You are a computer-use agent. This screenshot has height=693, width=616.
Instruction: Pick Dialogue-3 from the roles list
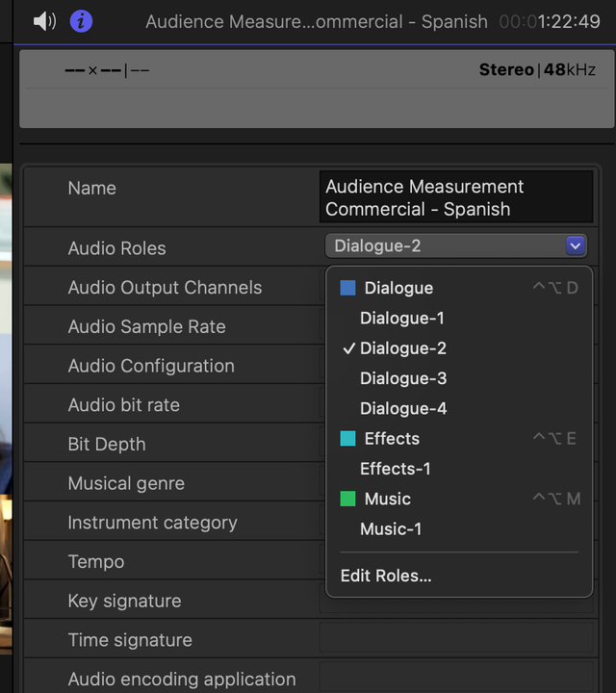[x=402, y=378]
